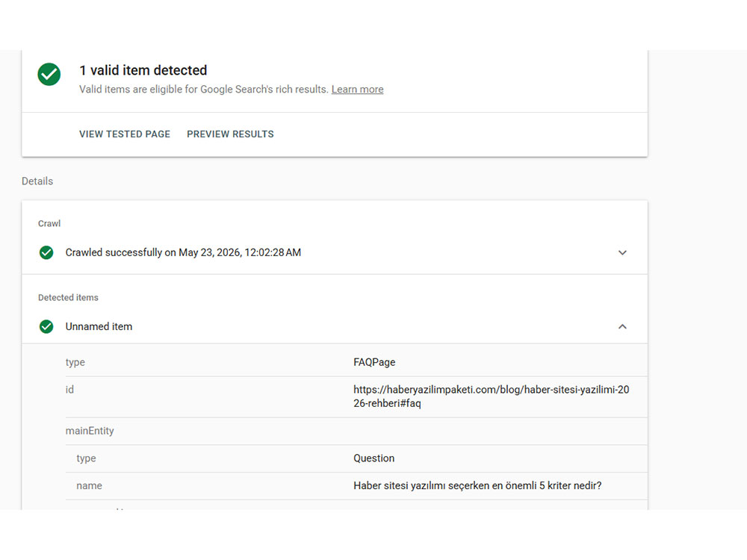The height and width of the screenshot is (560, 747).
Task: Open the Learn more link
Action: pos(357,90)
